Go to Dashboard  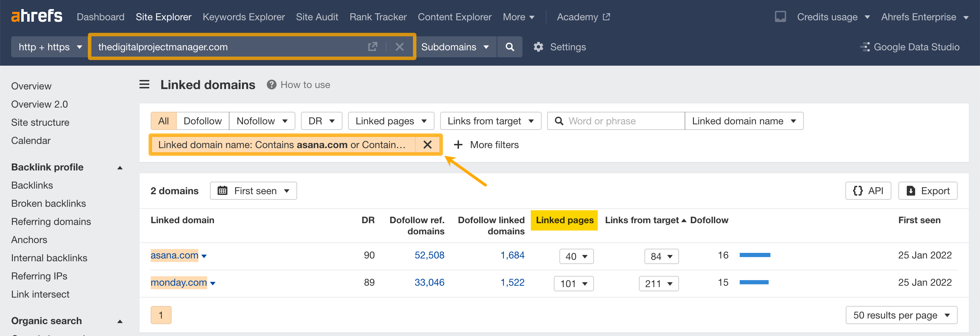pyautogui.click(x=100, y=17)
